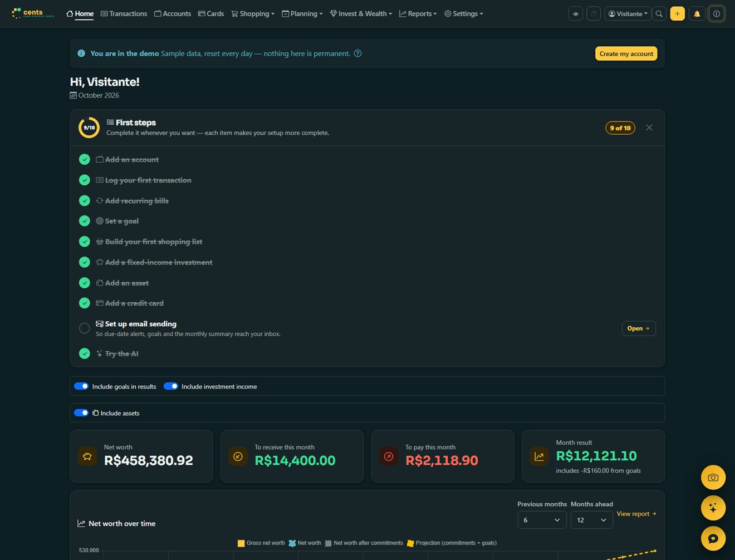Open the Previous months dropdown

pyautogui.click(x=542, y=520)
